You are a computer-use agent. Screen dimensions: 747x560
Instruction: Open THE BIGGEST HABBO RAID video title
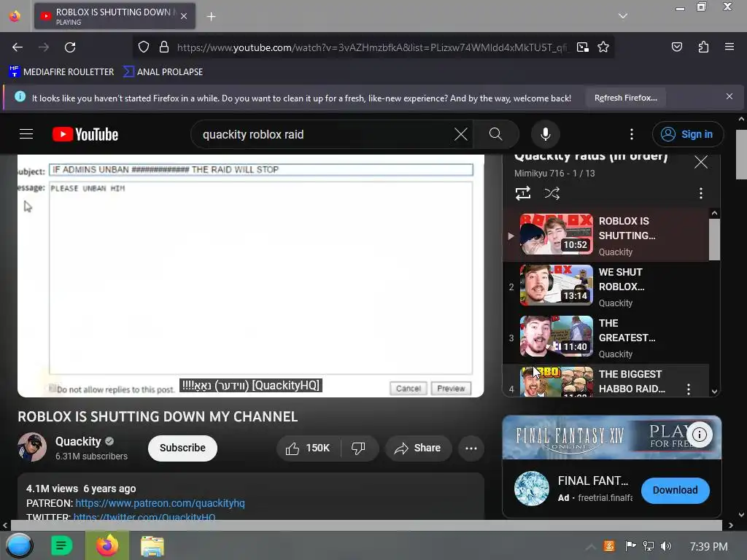tap(632, 381)
